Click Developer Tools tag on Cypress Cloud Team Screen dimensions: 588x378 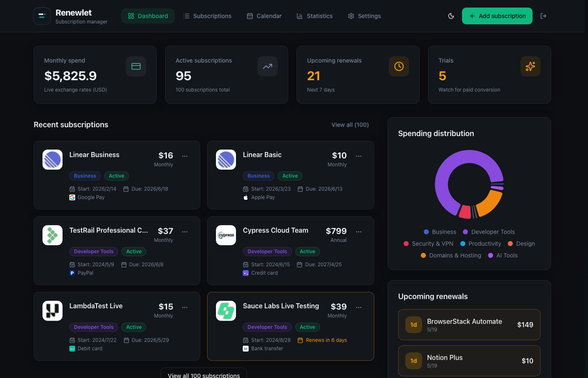tap(267, 252)
